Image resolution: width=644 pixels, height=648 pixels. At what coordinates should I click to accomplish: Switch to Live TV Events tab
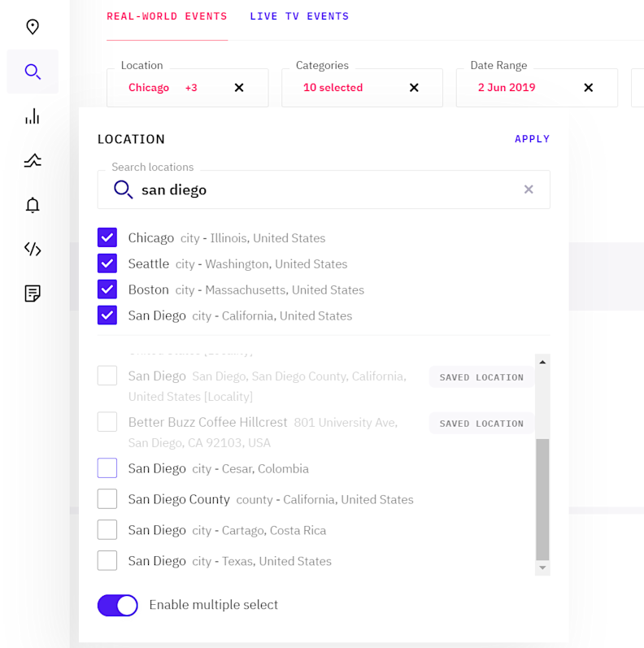point(299,16)
